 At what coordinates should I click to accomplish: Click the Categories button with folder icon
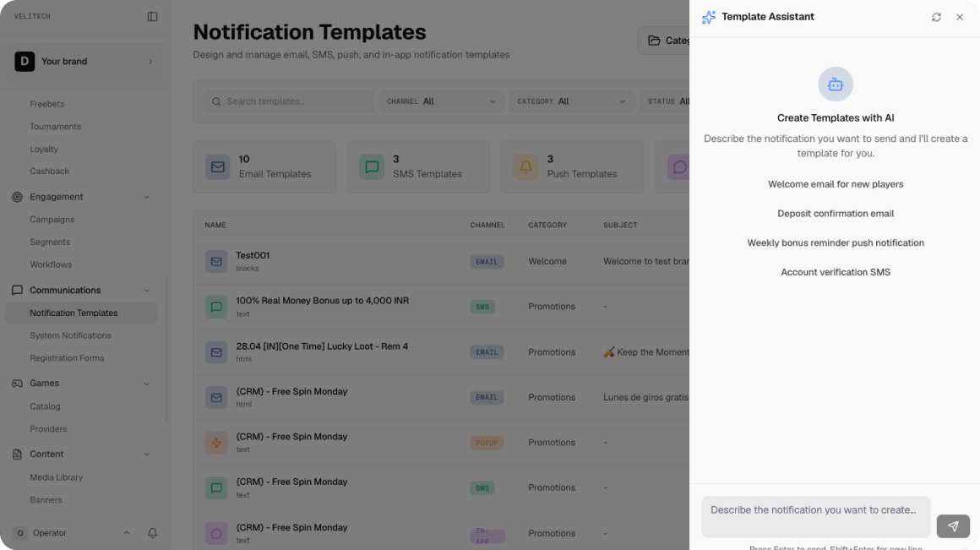coord(664,41)
